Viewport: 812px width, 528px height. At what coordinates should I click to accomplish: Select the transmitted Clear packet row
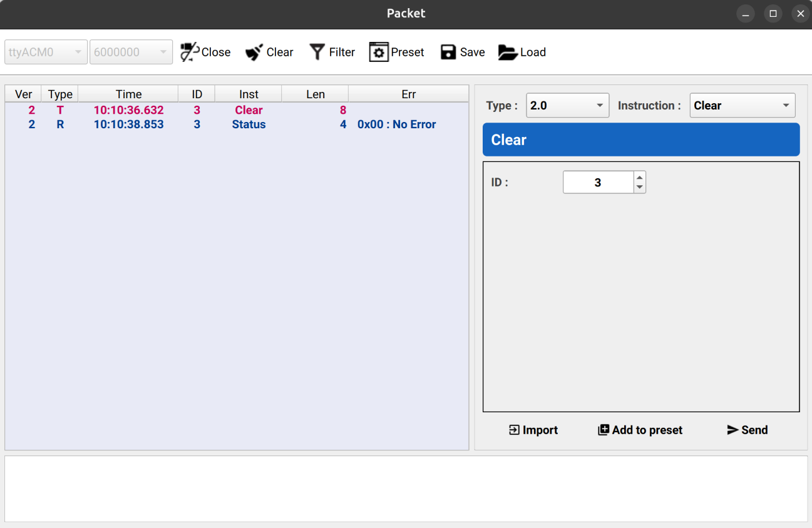click(236, 110)
